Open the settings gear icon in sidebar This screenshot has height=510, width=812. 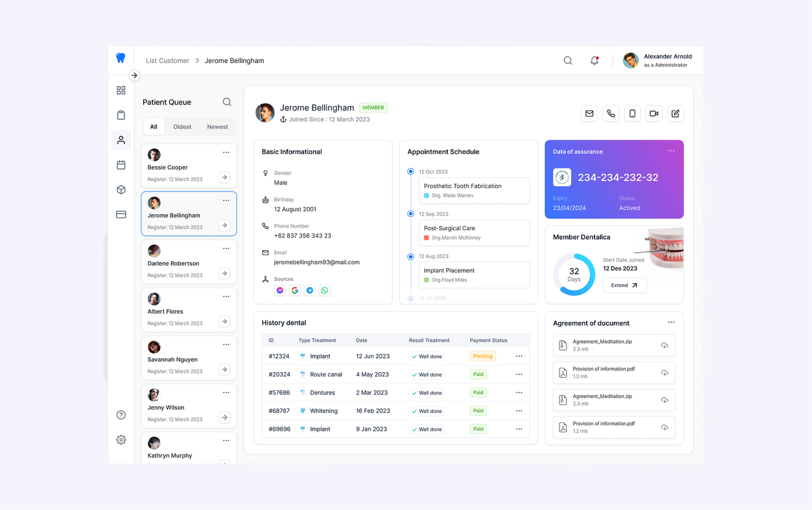click(121, 440)
